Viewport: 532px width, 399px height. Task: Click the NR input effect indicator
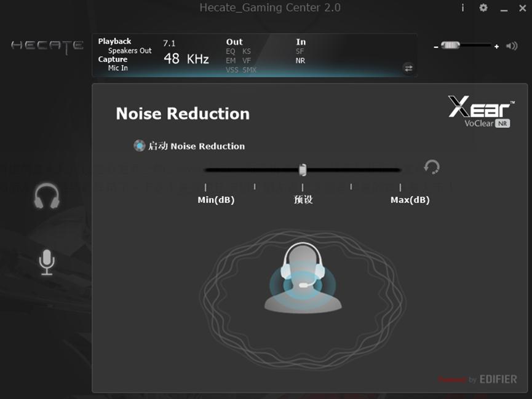tap(300, 61)
